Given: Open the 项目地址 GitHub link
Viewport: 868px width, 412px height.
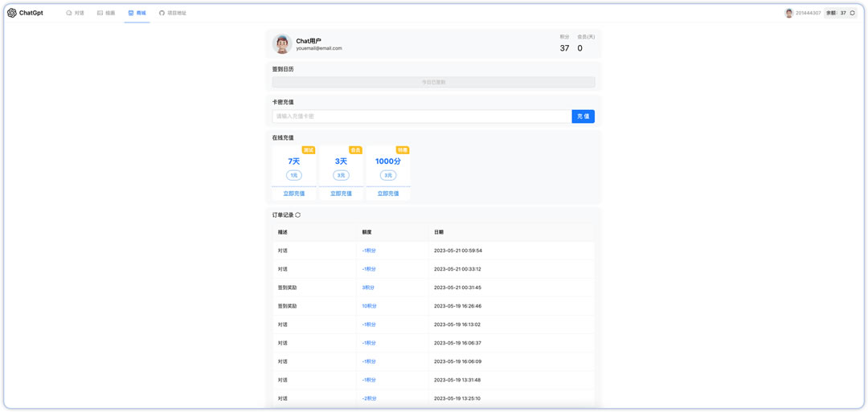Looking at the screenshot, I should click(172, 13).
